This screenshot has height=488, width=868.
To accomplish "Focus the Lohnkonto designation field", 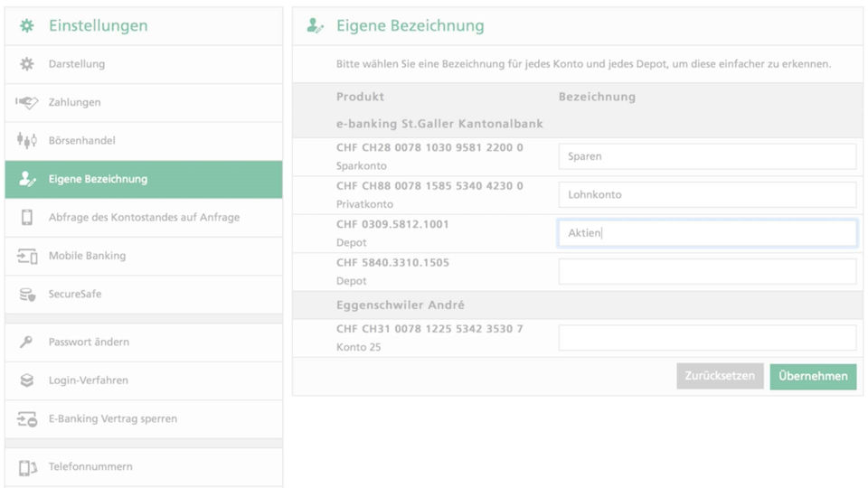I will point(707,195).
